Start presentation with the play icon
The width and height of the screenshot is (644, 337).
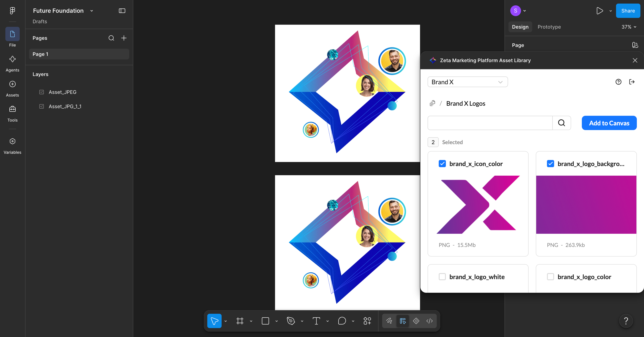pos(600,11)
